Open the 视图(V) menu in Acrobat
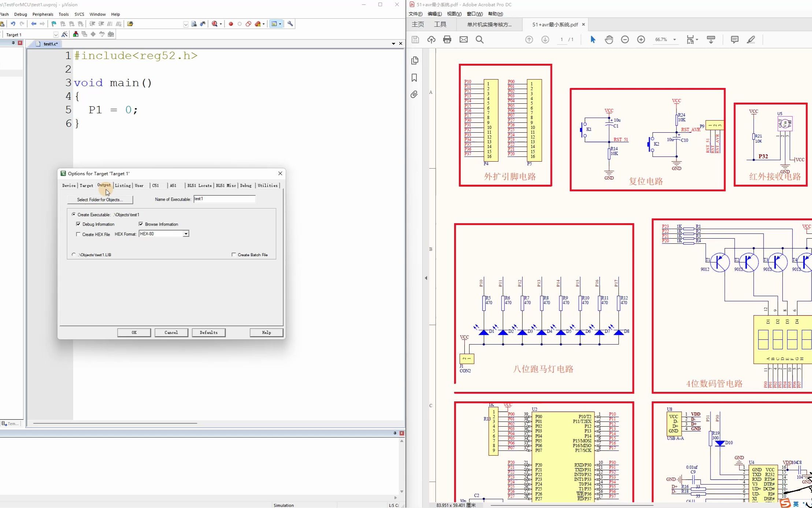Screen dimensions: 812x508 (x=454, y=14)
